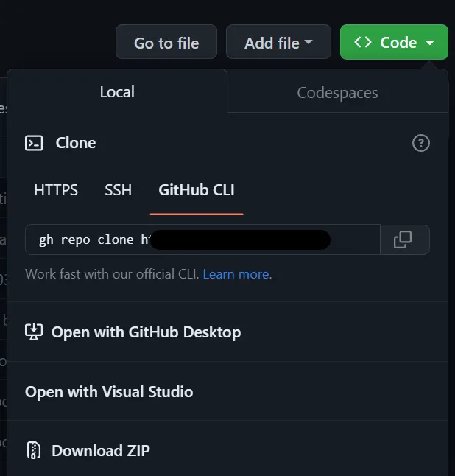
Task: Follow the Learn more link
Action: coord(236,274)
